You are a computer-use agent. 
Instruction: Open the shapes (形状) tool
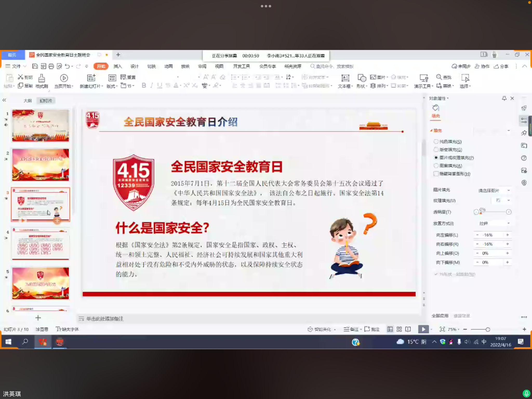click(362, 78)
